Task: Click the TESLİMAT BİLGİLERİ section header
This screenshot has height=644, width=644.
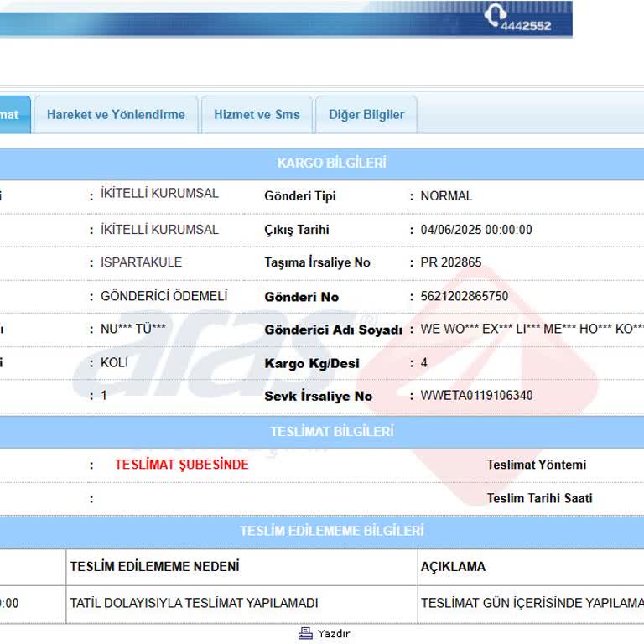Action: coord(322,432)
